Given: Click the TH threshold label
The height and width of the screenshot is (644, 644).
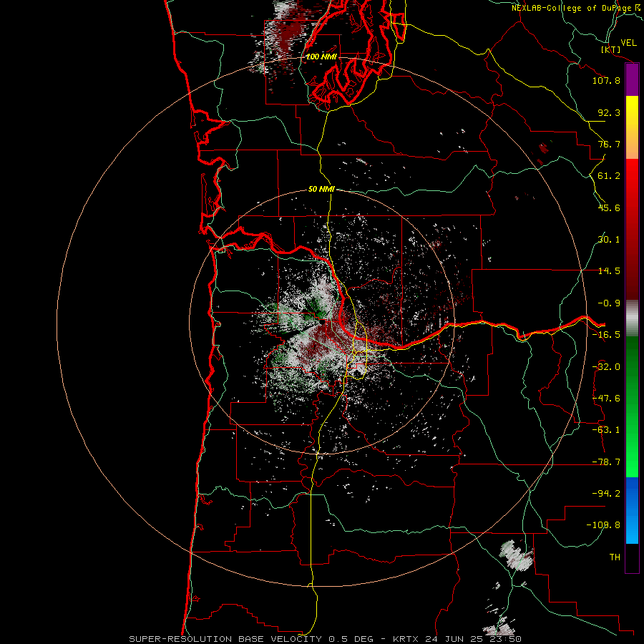Looking at the screenshot, I should (615, 557).
